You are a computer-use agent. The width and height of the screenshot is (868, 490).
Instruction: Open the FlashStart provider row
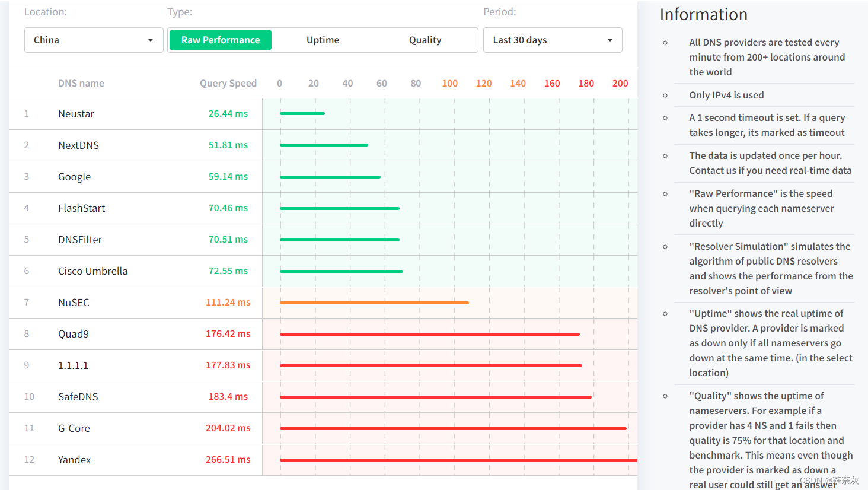point(323,208)
